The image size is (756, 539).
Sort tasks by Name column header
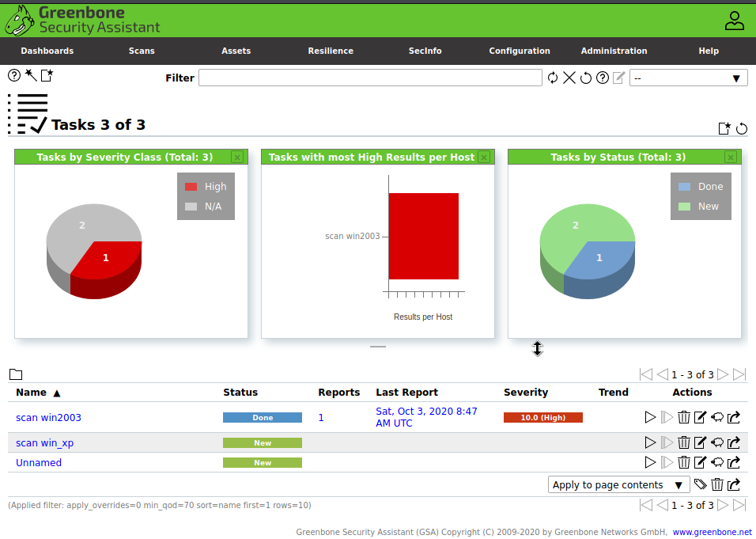[32, 393]
